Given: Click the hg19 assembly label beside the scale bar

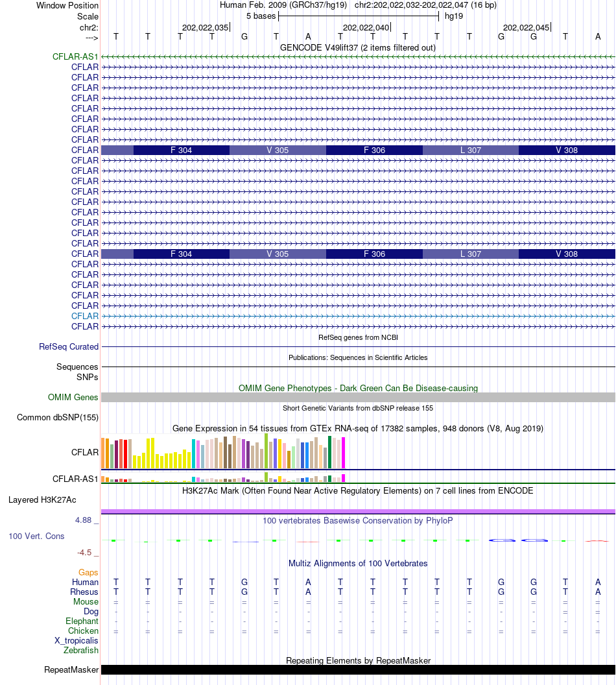Looking at the screenshot, I should point(454,16).
